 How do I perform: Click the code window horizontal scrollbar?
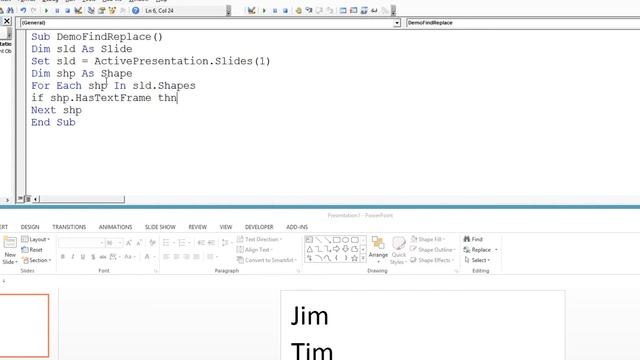point(82,199)
